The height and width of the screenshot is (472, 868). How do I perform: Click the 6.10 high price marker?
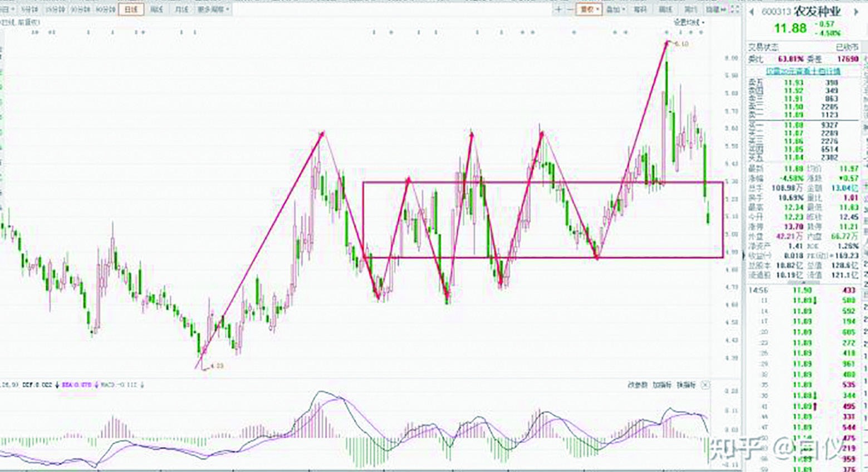tap(681, 43)
